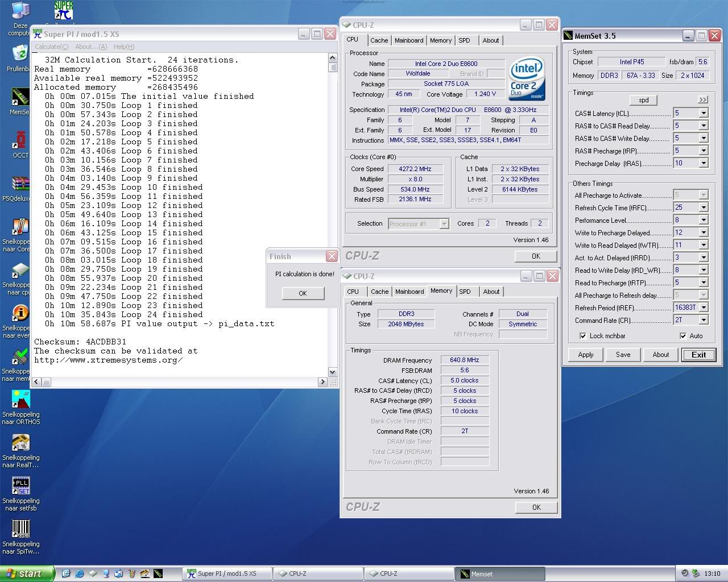Expand the RAS# to CAS# Write Delay dropdown

[x=704, y=138]
